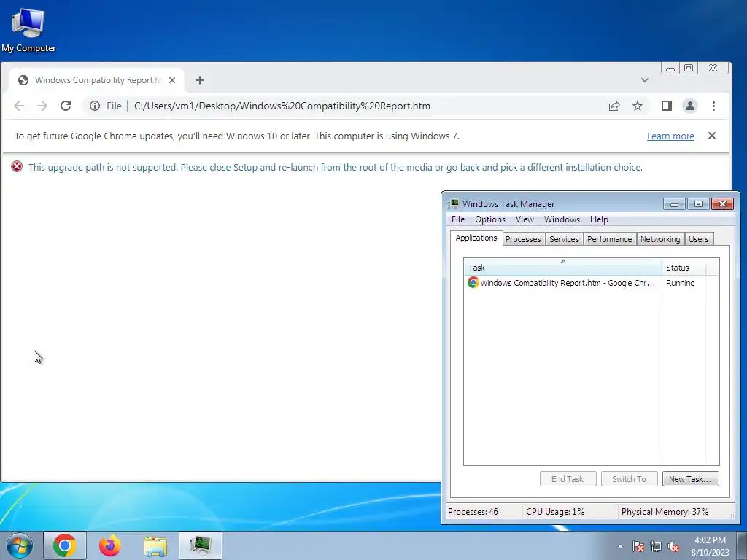This screenshot has width=747, height=560.
Task: Open Task Manager Options menu
Action: (489, 219)
